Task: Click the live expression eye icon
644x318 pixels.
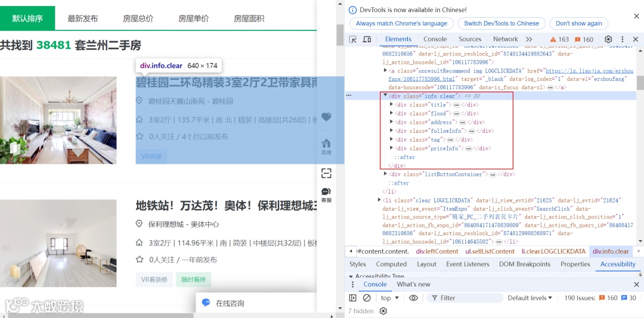Action: click(x=414, y=298)
